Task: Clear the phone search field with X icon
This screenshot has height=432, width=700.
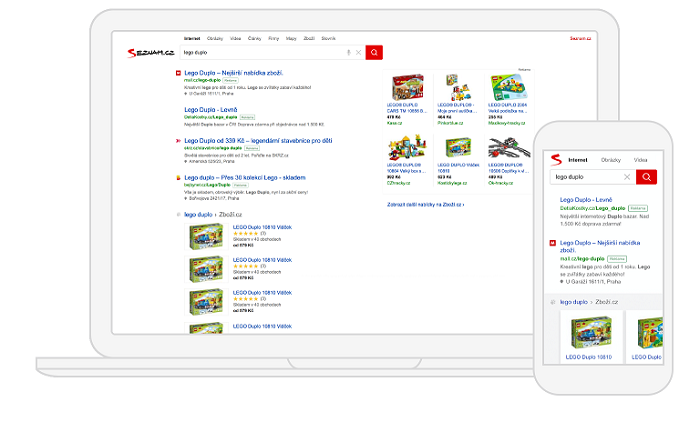Action: click(x=627, y=177)
